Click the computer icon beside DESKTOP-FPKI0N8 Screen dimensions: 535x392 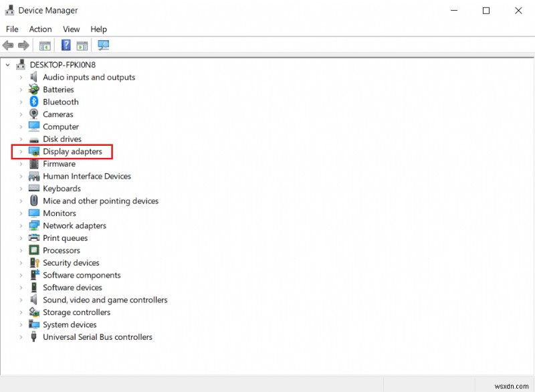click(20, 64)
